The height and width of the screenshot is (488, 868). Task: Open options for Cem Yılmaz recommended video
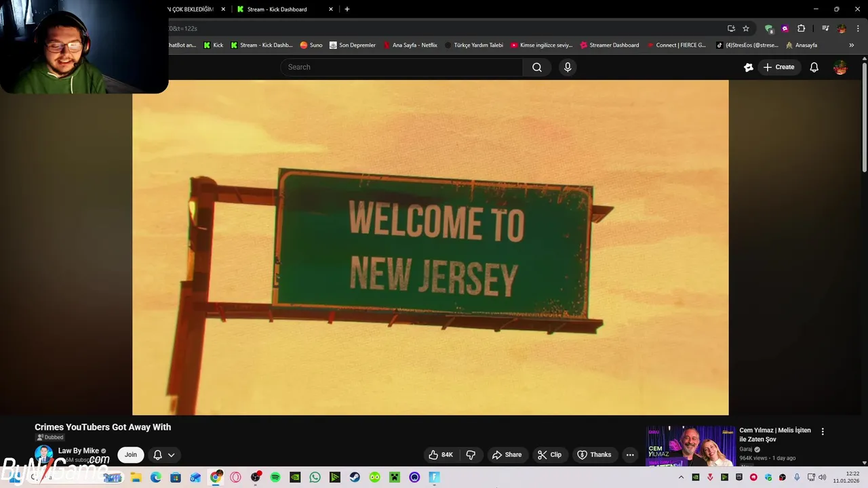823,431
